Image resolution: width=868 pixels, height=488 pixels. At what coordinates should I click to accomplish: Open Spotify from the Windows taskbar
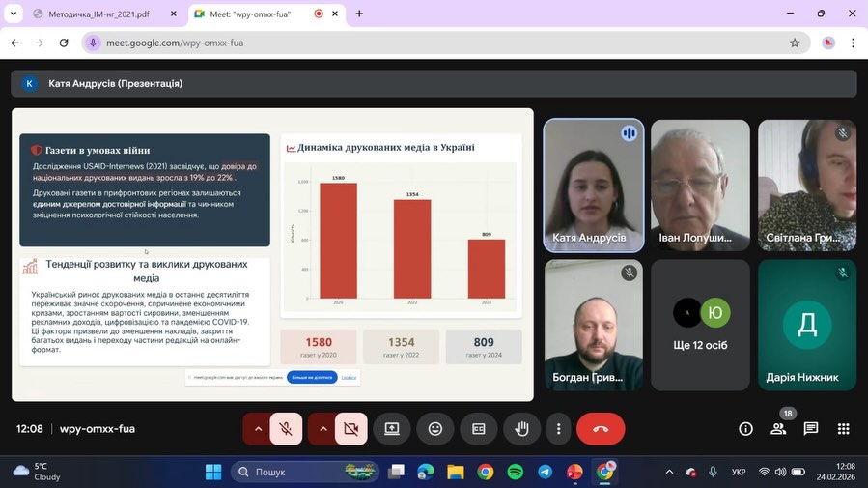point(516,472)
